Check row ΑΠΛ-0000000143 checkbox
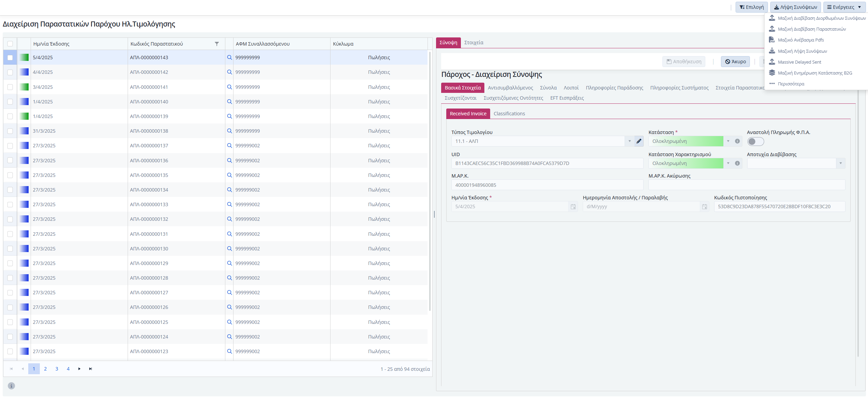Image resolution: width=868 pixels, height=397 pixels. [x=10, y=57]
